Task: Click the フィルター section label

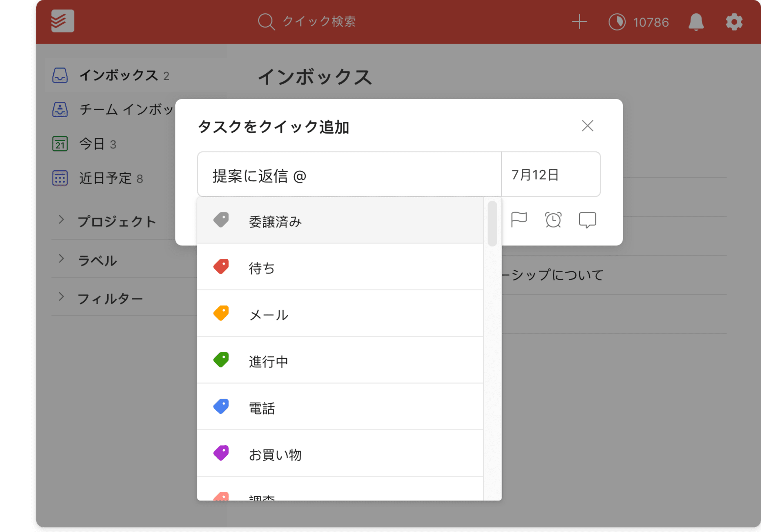Action: pos(110,299)
